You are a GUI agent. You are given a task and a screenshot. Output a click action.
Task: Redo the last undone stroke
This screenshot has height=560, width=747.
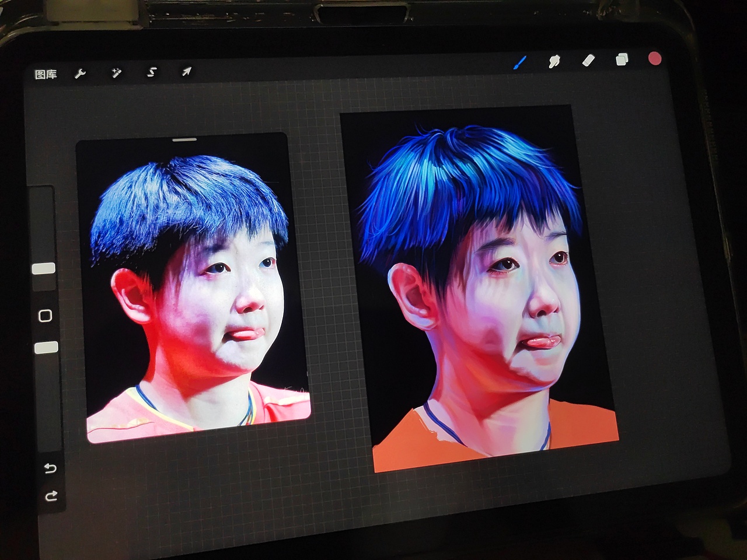[51, 496]
